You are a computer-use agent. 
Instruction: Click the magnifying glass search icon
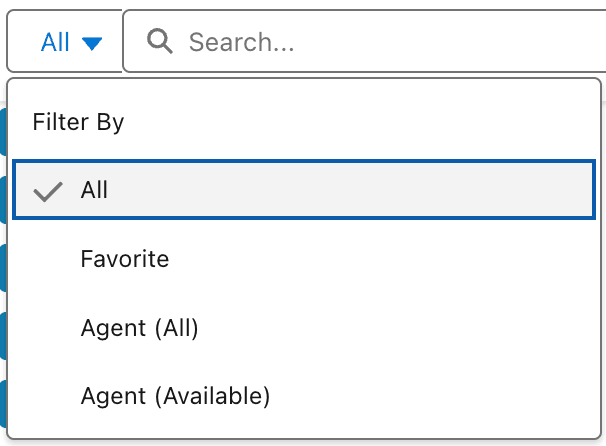click(160, 41)
